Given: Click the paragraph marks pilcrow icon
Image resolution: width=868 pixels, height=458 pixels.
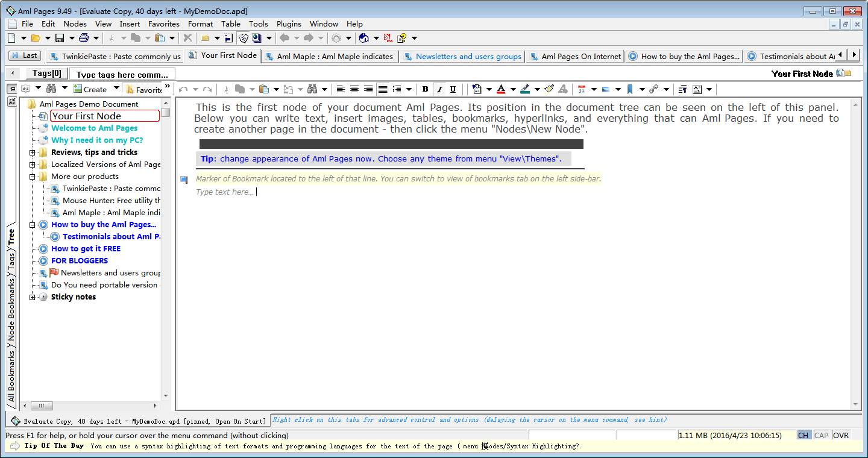Looking at the screenshot, I should [x=682, y=89].
